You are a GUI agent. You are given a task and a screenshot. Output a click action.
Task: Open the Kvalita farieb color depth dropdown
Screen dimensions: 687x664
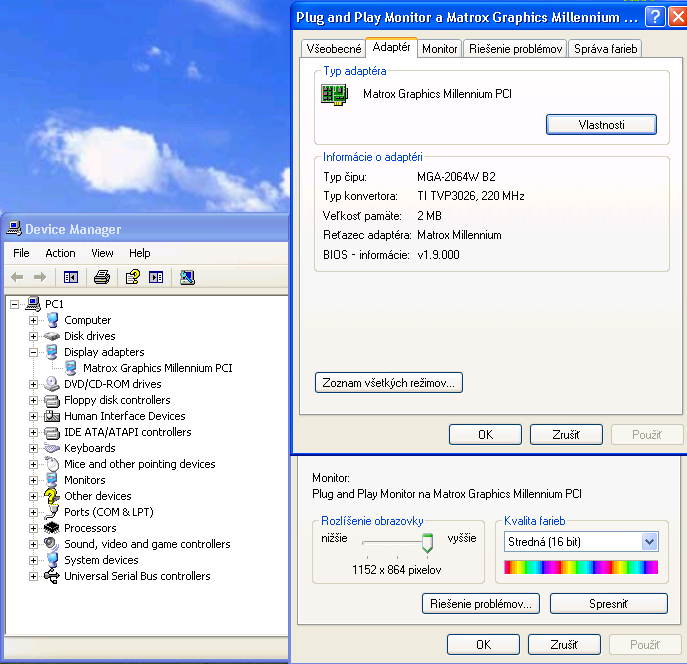click(649, 542)
